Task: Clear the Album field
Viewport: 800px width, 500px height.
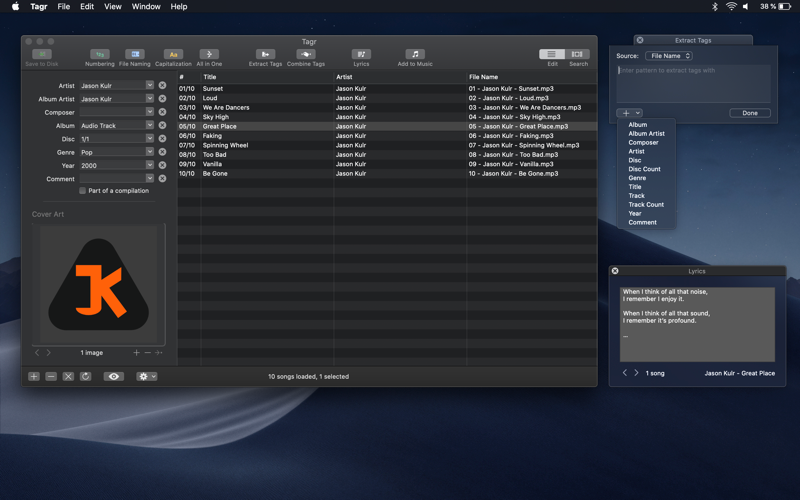Action: click(162, 125)
